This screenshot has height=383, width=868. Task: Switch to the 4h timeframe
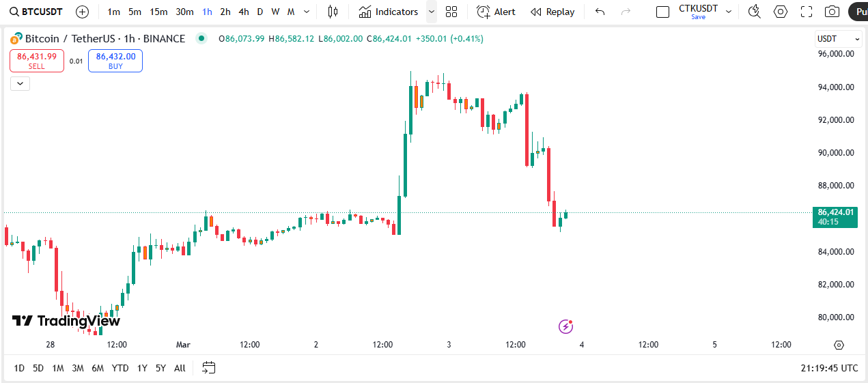244,12
